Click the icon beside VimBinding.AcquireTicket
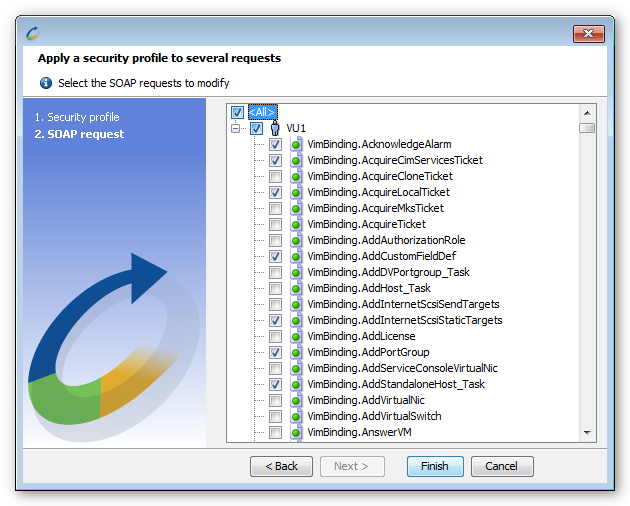Viewport: 630px width, 506px height. tap(296, 224)
